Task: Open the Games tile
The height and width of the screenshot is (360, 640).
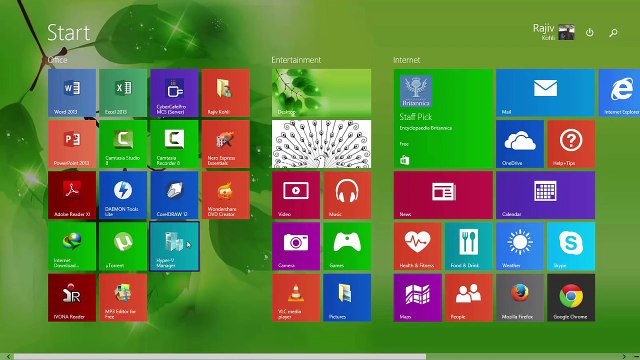Action: click(347, 247)
